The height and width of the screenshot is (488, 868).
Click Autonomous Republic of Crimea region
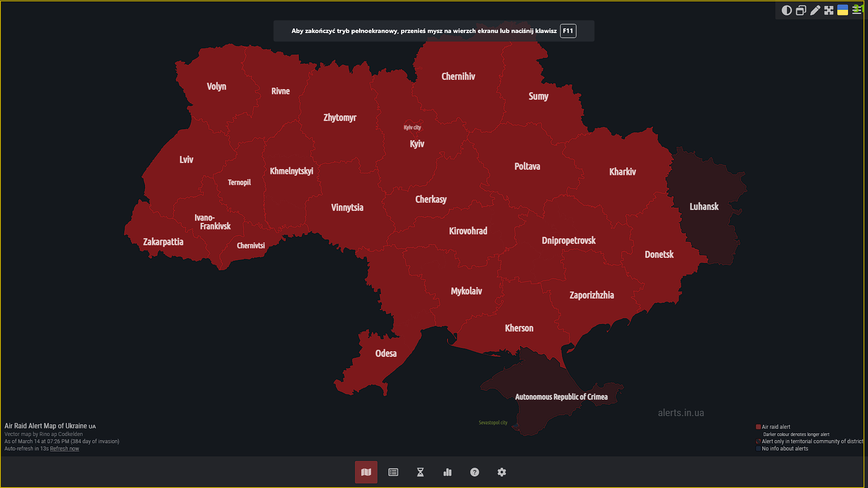coord(561,397)
